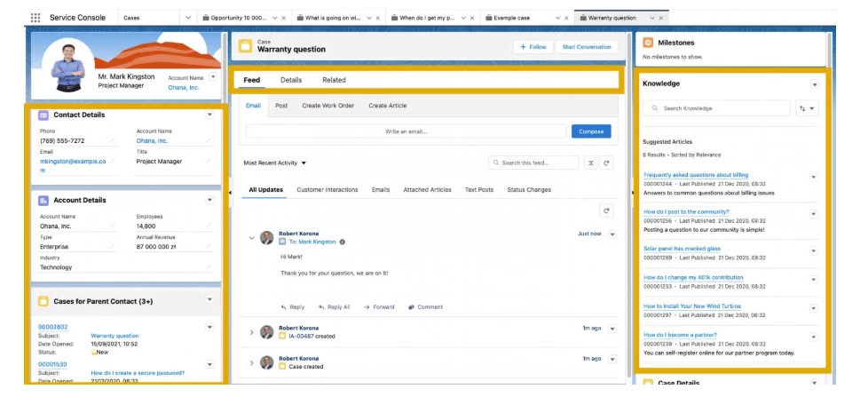This screenshot has height=413, width=868.
Task: Open the Cases navigation dropdown arrow
Action: click(x=188, y=18)
